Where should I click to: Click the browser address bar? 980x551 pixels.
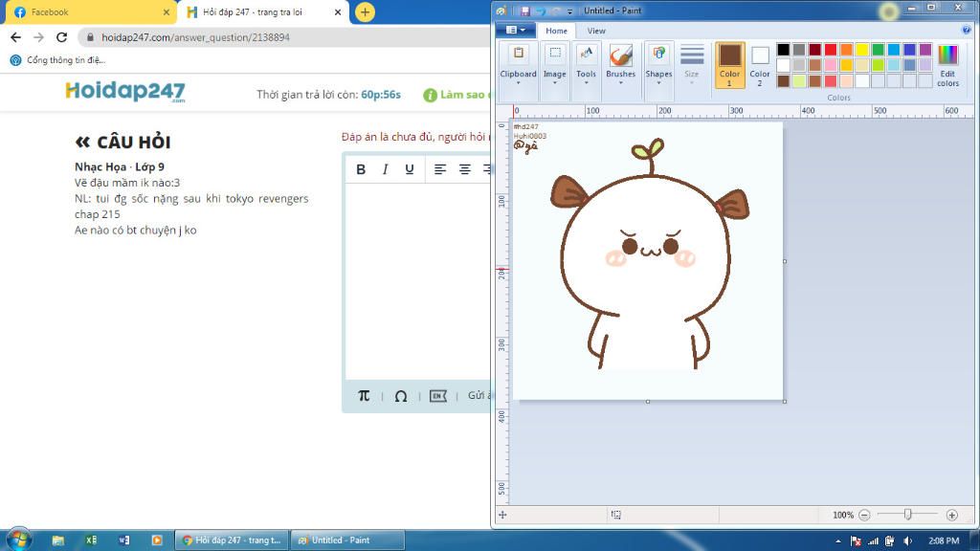point(287,37)
